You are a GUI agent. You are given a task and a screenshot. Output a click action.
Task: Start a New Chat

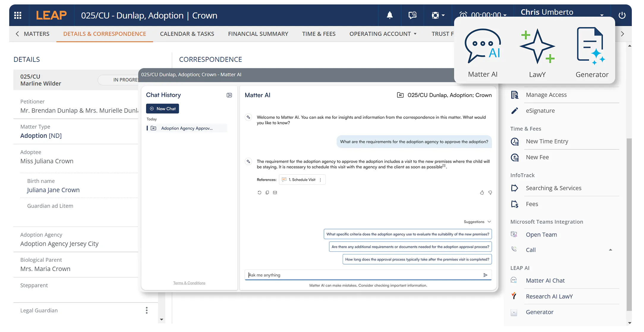click(x=163, y=109)
